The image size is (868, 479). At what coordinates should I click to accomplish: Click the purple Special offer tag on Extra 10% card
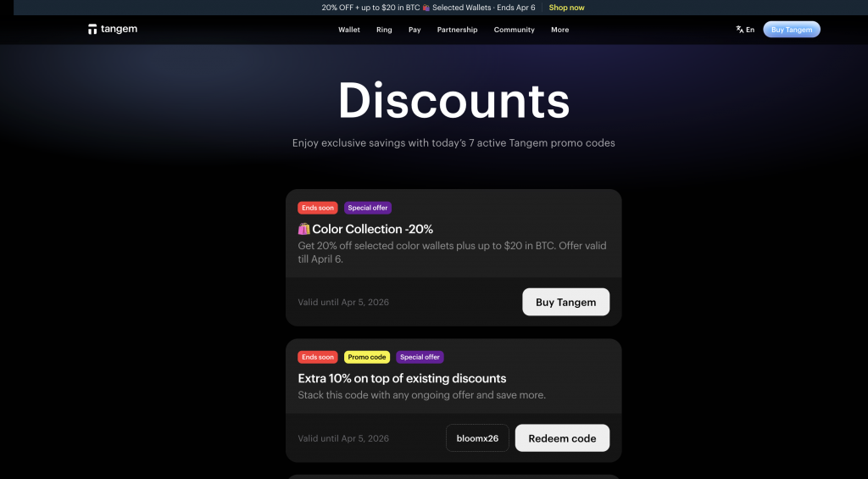pyautogui.click(x=420, y=357)
